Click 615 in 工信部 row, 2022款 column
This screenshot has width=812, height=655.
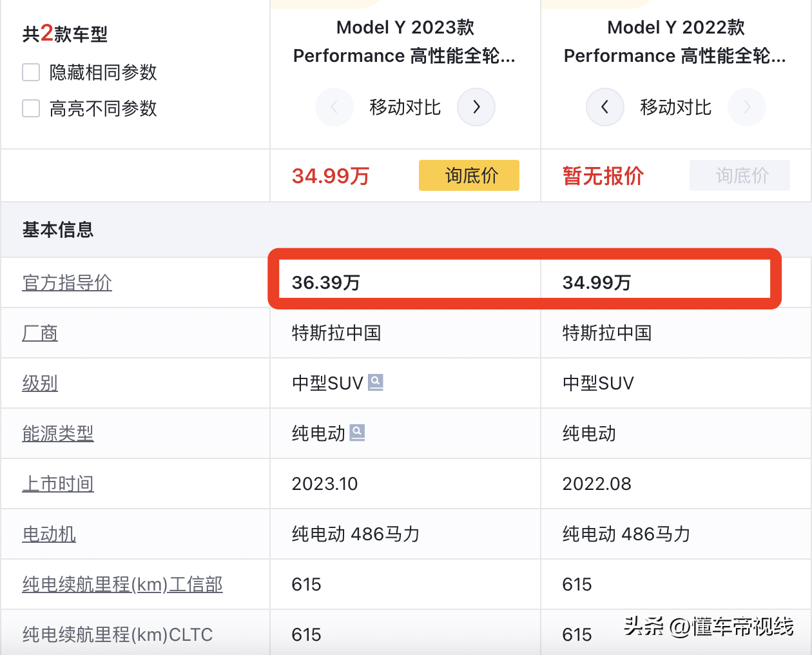577,584
